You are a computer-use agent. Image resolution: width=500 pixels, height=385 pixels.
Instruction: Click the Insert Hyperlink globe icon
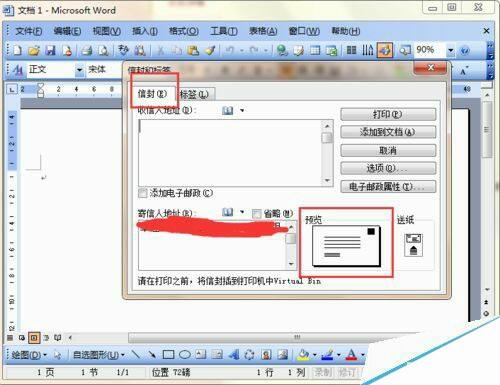click(x=282, y=50)
